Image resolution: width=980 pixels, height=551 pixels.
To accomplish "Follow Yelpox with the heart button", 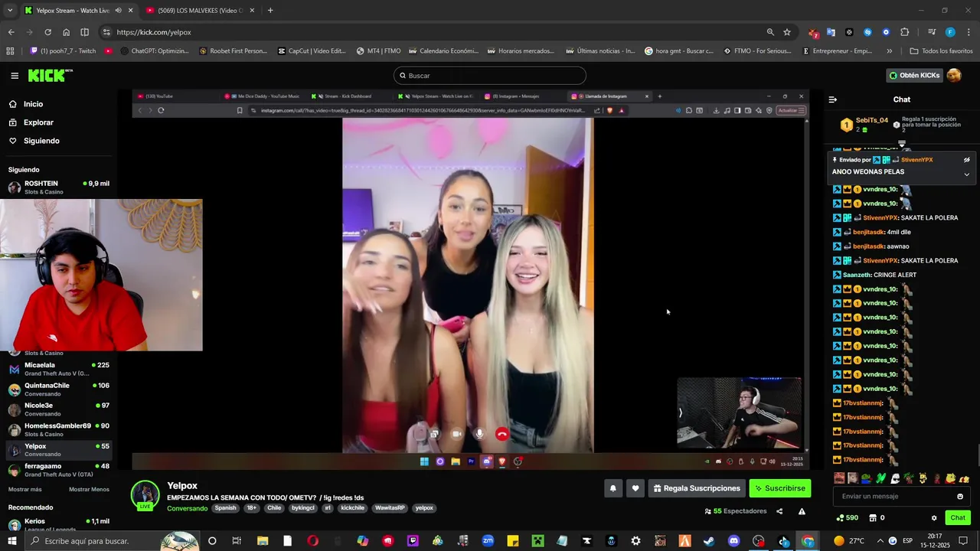I will point(635,488).
